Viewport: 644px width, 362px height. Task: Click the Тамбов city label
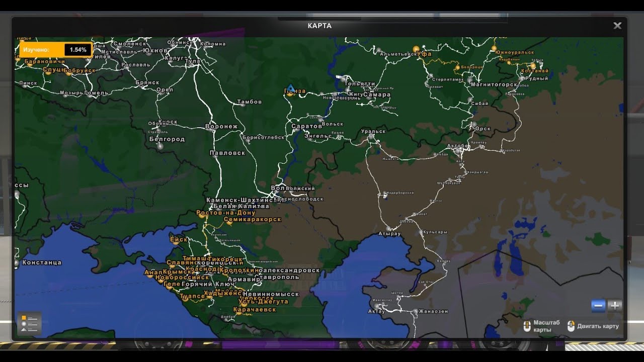click(x=249, y=102)
